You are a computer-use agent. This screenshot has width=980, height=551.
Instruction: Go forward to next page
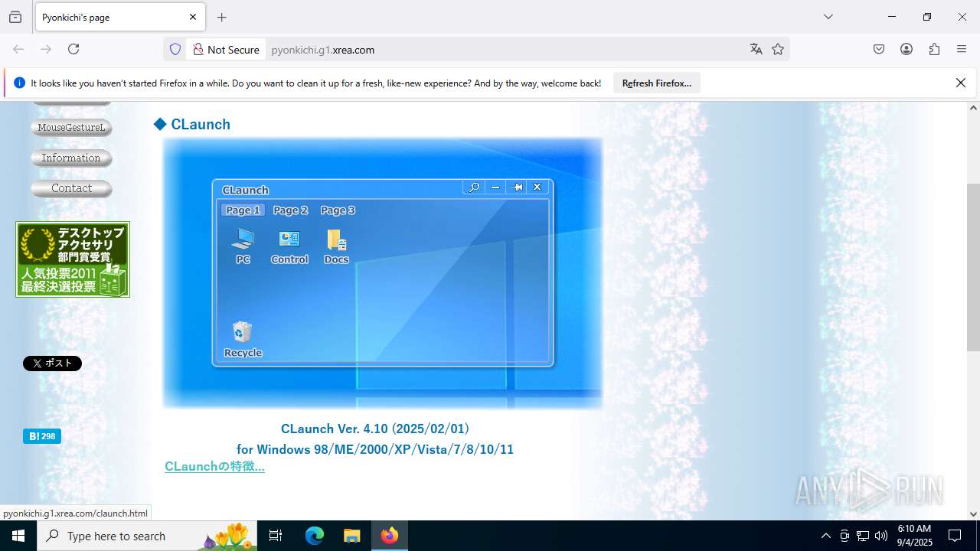[46, 49]
